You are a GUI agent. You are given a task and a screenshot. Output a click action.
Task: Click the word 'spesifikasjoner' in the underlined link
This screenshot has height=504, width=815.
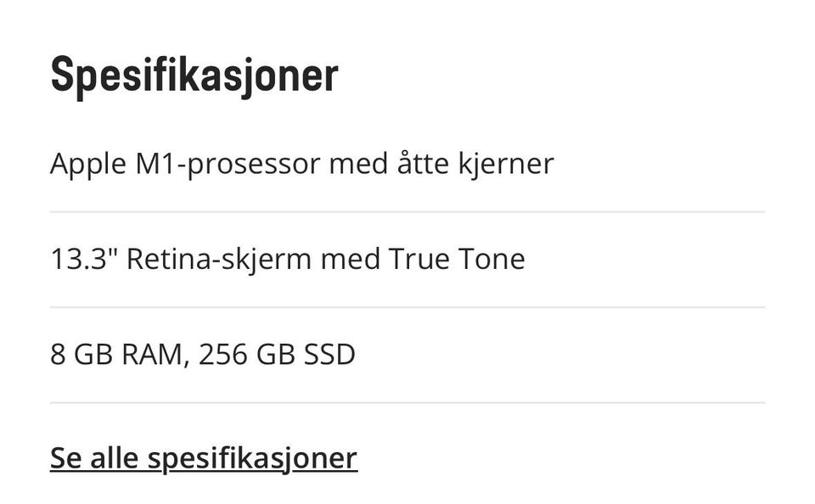tap(252, 458)
